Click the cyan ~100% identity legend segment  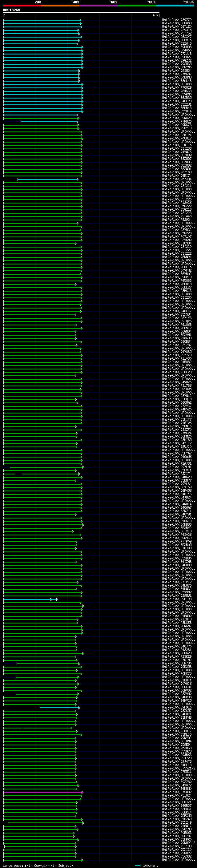(x=175, y=6)
